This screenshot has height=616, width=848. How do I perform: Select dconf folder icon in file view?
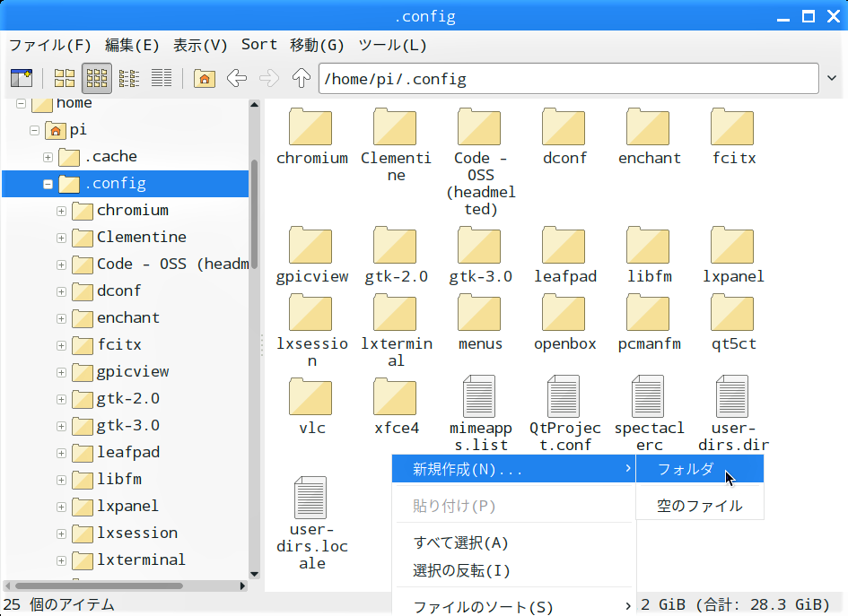coord(564,126)
